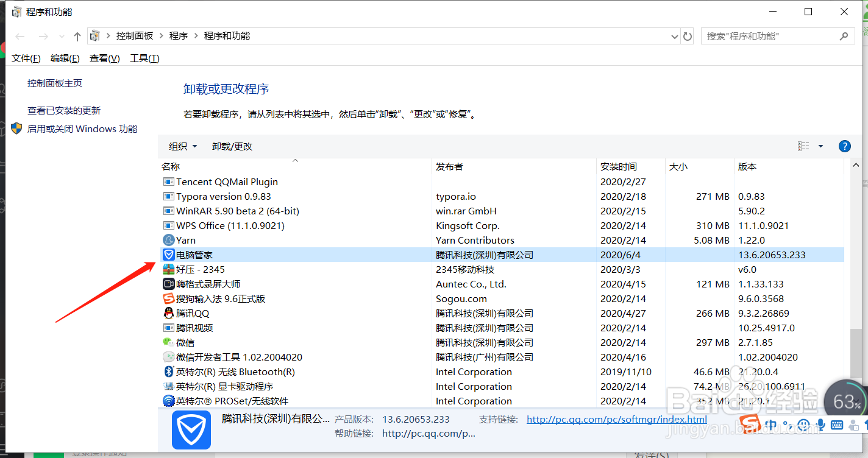Viewport: 868px width, 458px height.
Task: Open 启用或关闭 Windows 功能 link
Action: click(82, 129)
